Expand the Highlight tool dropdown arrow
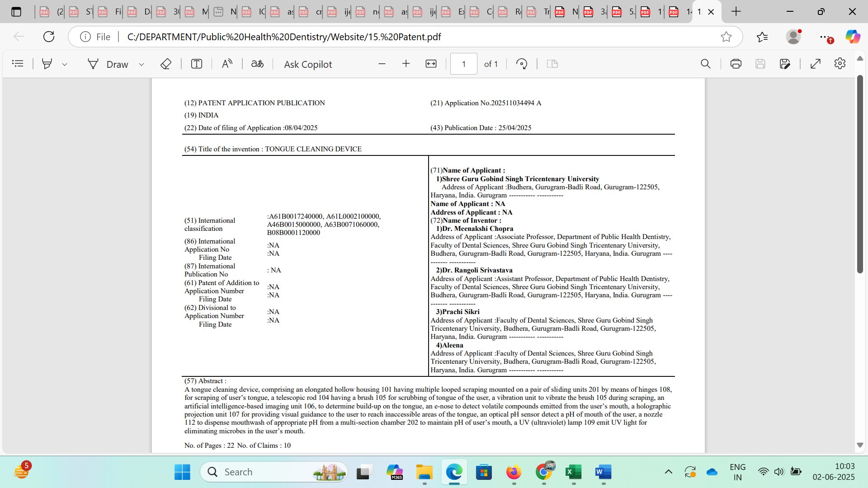The height and width of the screenshot is (488, 868). pos(65,64)
